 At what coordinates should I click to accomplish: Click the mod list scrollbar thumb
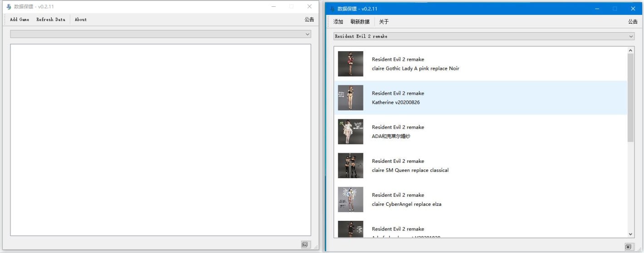click(630, 97)
